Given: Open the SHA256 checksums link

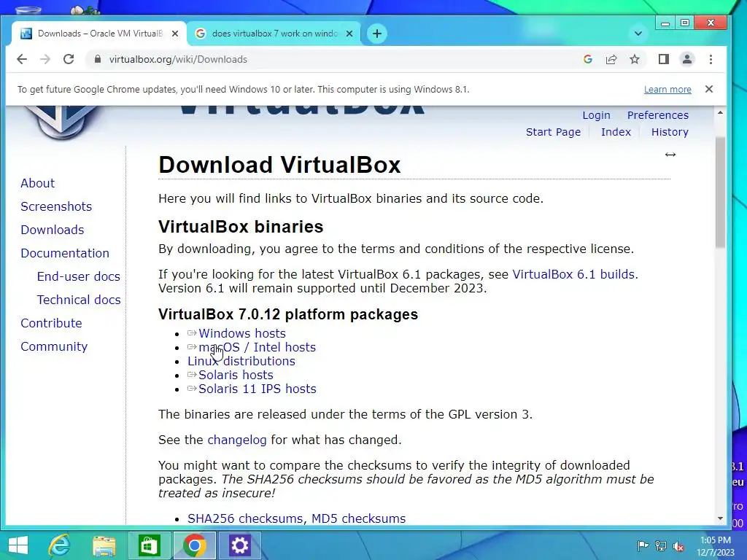Looking at the screenshot, I should pos(245,518).
